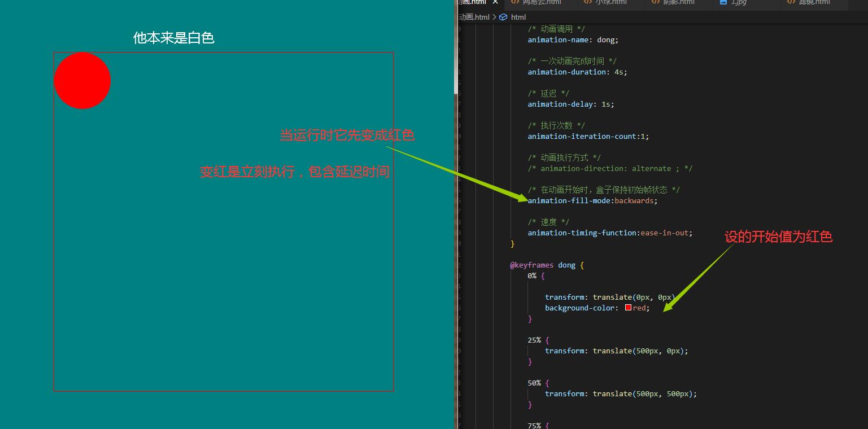The width and height of the screenshot is (868, 429).
Task: Click the animation-fill-mode:backwards; line
Action: [x=593, y=200]
